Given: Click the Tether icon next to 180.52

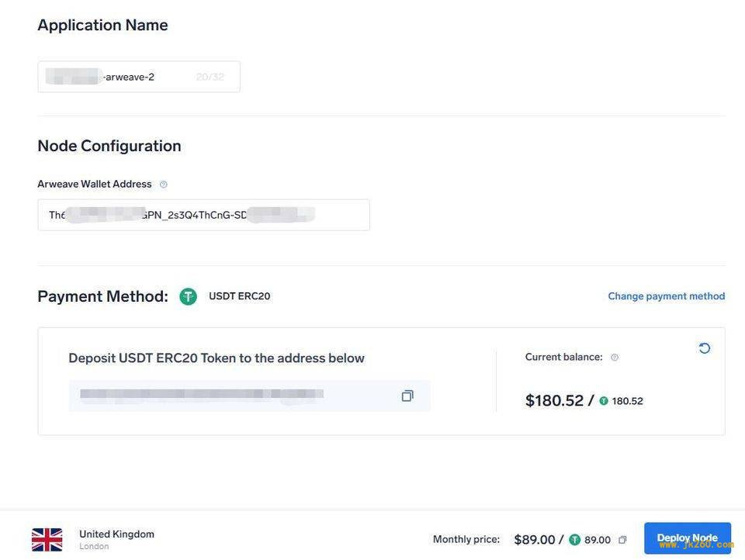Looking at the screenshot, I should pyautogui.click(x=604, y=401).
